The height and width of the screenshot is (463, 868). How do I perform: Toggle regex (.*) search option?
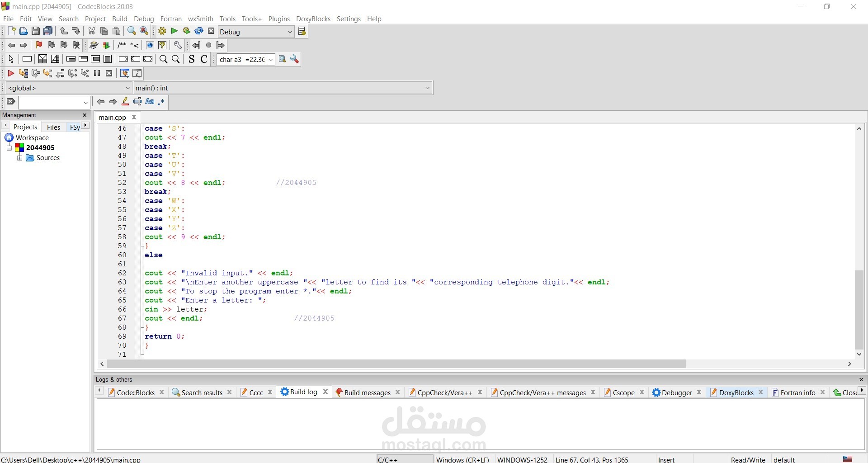point(161,102)
